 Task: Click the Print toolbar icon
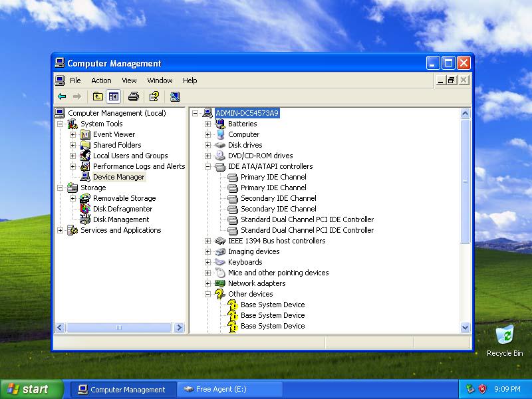(134, 96)
